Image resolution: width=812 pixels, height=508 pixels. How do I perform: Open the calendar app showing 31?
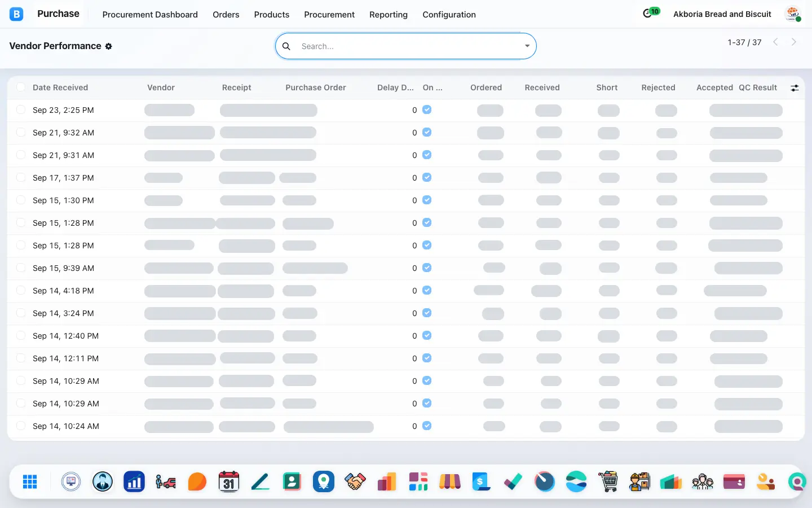[x=229, y=481]
